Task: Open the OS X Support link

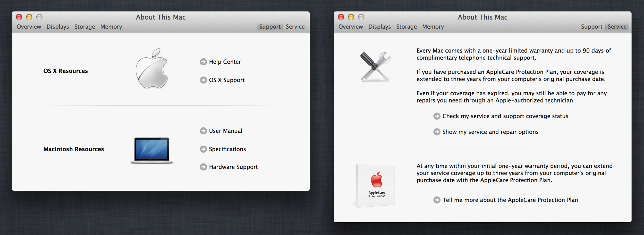Action: (227, 80)
